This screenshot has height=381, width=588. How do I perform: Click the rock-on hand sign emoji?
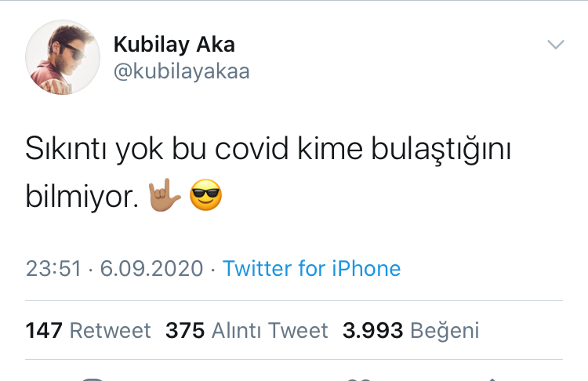[x=165, y=195]
